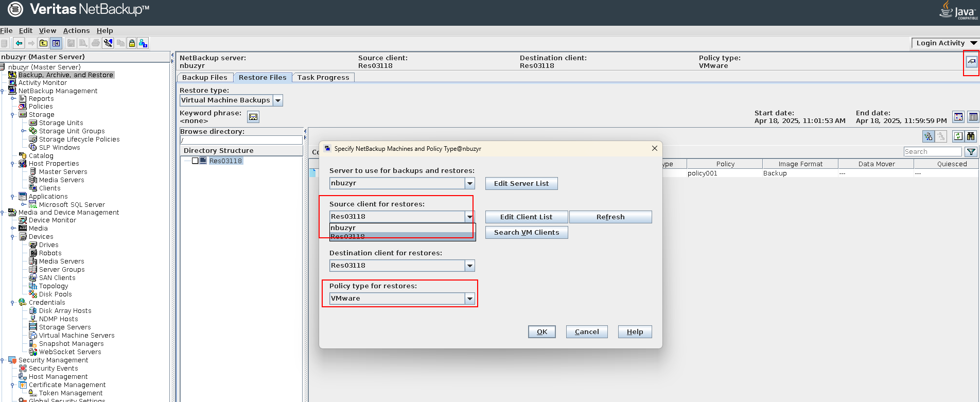
Task: Open Security Events node
Action: [54, 369]
